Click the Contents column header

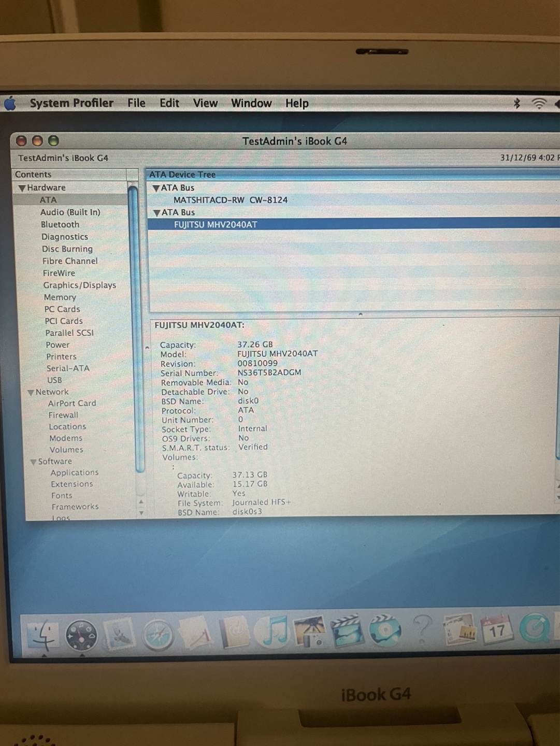coord(69,175)
